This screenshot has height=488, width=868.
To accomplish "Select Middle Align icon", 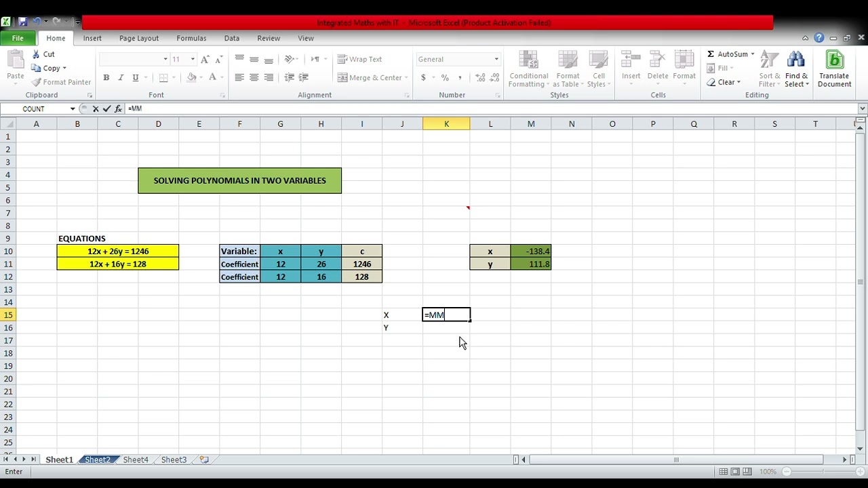I will [x=254, y=59].
